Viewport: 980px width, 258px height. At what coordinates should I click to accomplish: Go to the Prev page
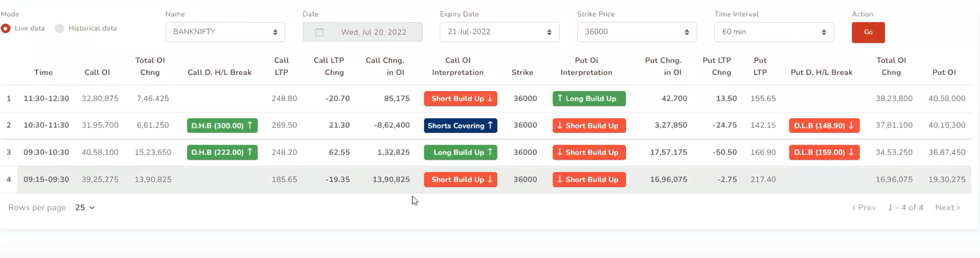(x=864, y=208)
